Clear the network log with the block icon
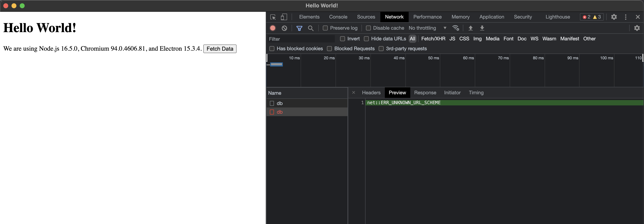The height and width of the screenshot is (224, 644). (284, 28)
